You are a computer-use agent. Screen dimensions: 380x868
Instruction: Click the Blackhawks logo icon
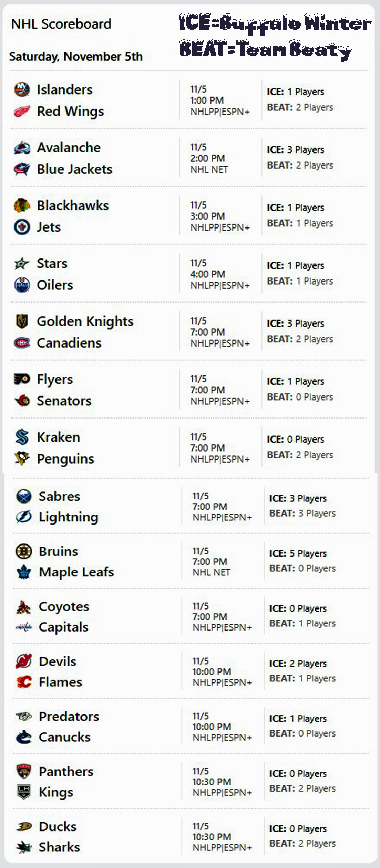click(x=22, y=205)
